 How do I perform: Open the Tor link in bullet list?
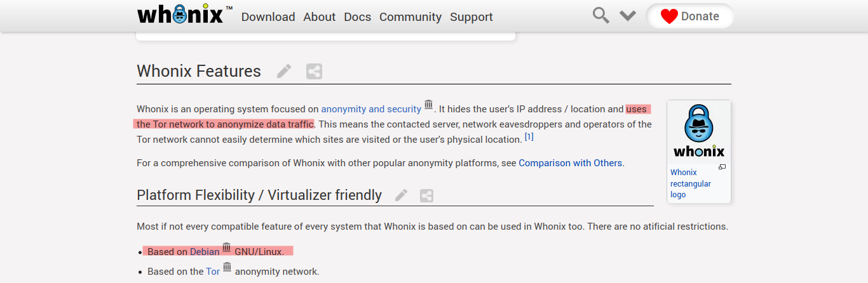[213, 272]
